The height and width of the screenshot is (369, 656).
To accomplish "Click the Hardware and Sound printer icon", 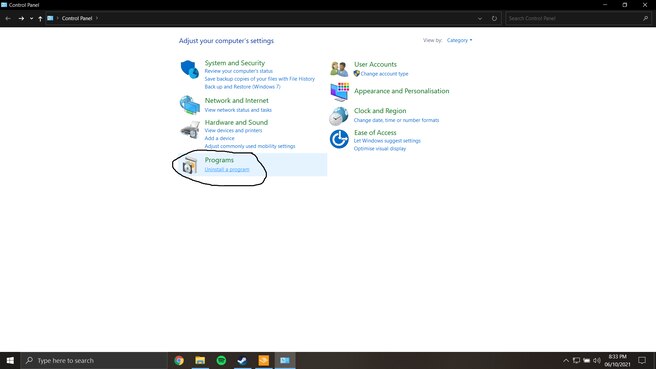I will [190, 130].
